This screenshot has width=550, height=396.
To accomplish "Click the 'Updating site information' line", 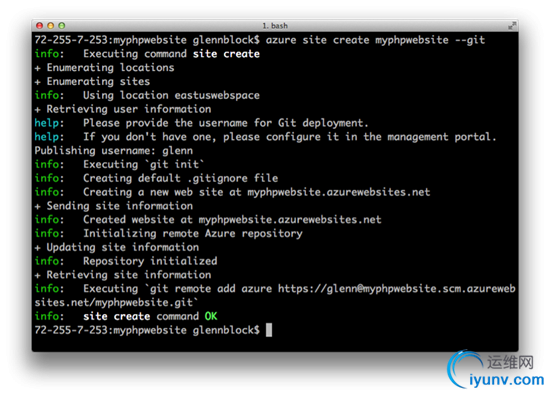I will click(116, 247).
